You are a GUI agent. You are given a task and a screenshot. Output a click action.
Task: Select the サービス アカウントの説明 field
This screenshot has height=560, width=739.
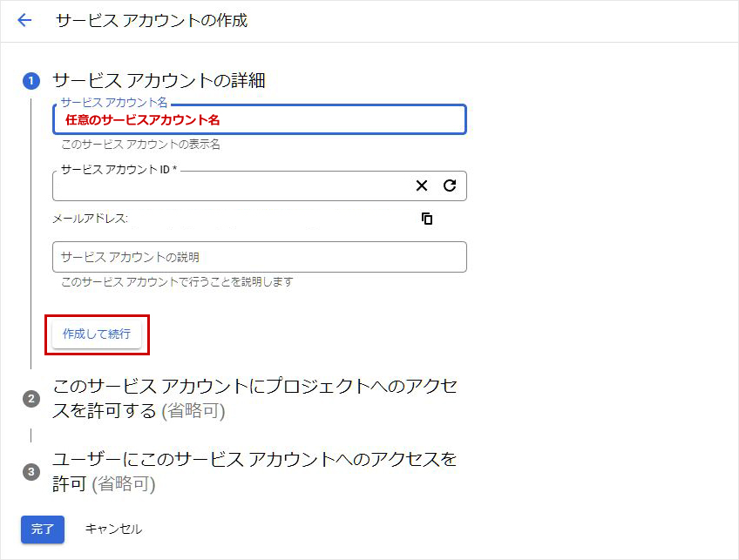coord(260,257)
